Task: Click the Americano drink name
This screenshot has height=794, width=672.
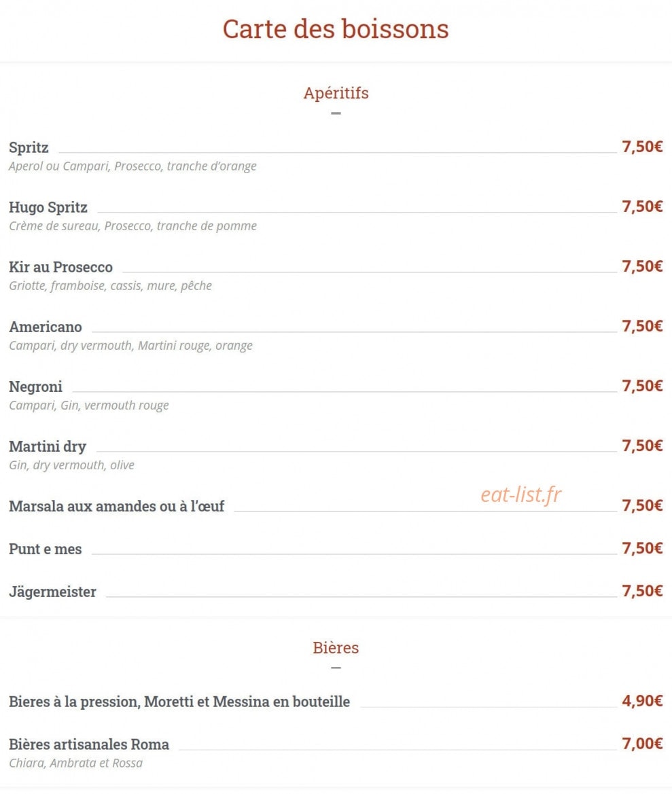Action: click(x=46, y=327)
